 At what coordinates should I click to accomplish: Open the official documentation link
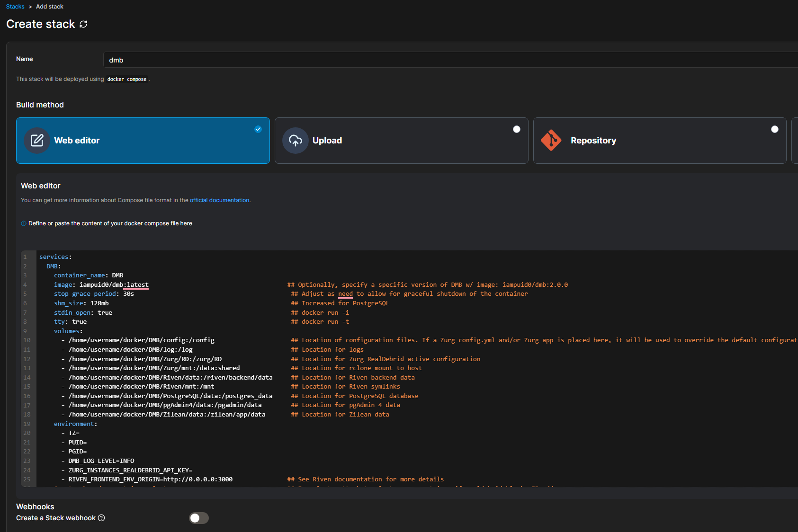coord(220,200)
